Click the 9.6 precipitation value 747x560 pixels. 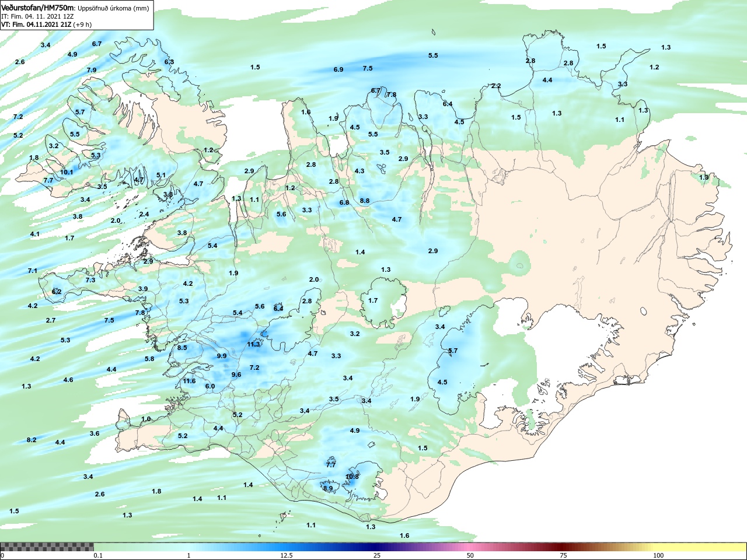(236, 374)
